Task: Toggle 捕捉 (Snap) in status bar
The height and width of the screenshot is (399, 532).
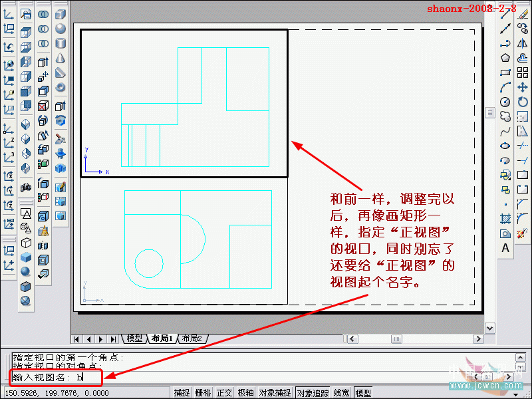Action: click(182, 393)
